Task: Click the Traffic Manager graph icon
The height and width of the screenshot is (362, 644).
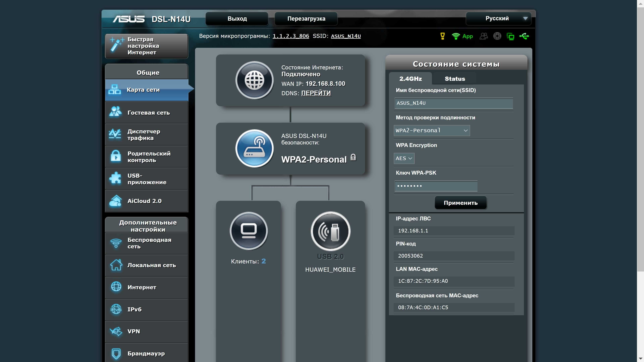Action: pyautogui.click(x=115, y=134)
